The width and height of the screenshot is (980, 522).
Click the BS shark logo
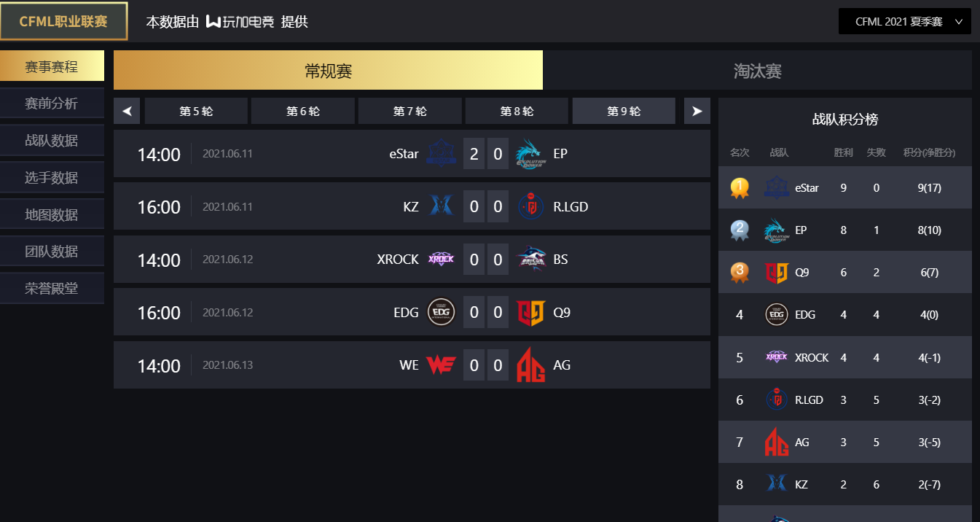pos(530,259)
